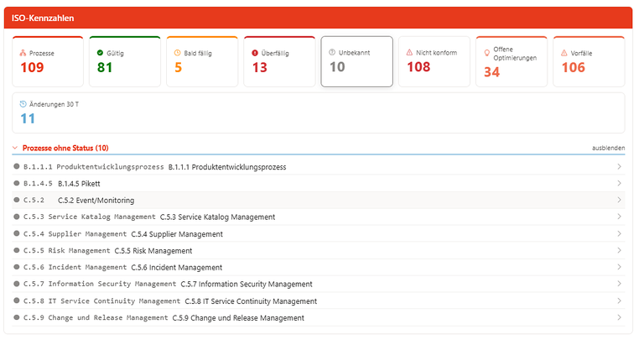Screen dimensions: 644x345
Task: Open C.5.6 Incident Management entry
Action: pyautogui.click(x=319, y=267)
